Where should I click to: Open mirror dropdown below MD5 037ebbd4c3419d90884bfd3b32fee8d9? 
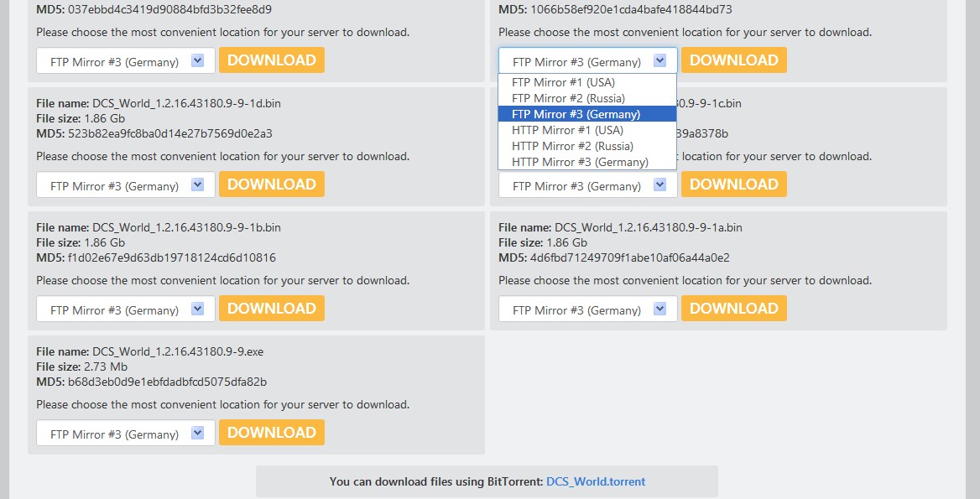(126, 60)
